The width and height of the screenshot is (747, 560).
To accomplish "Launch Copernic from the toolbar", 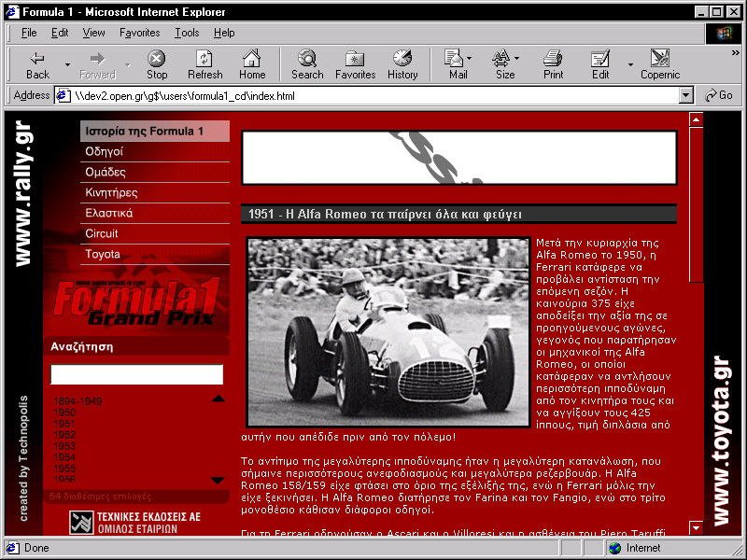I will click(x=660, y=64).
